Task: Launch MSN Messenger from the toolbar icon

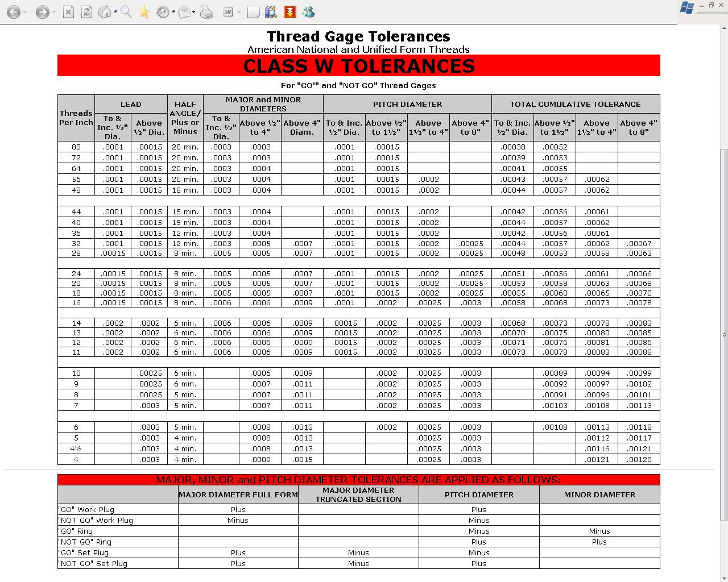Action: click(309, 11)
